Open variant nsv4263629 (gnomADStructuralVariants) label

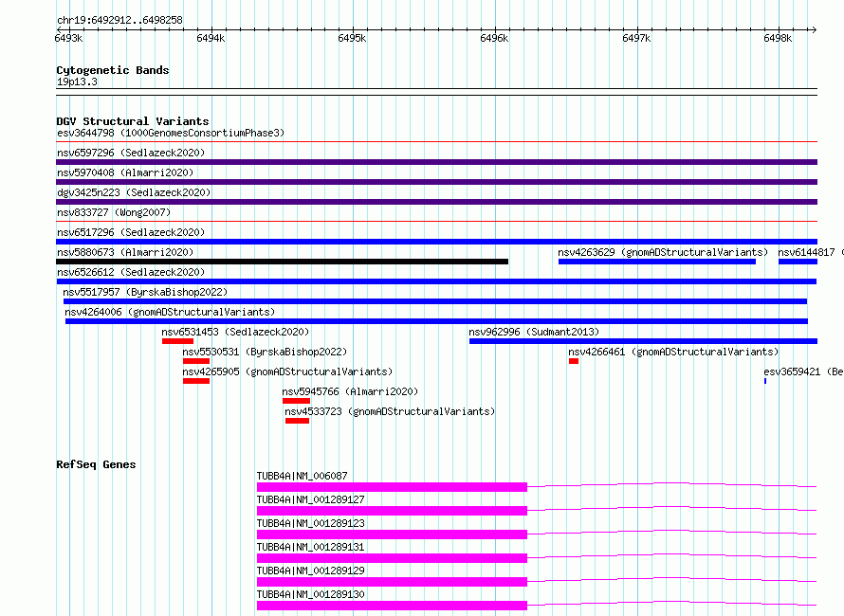(663, 252)
